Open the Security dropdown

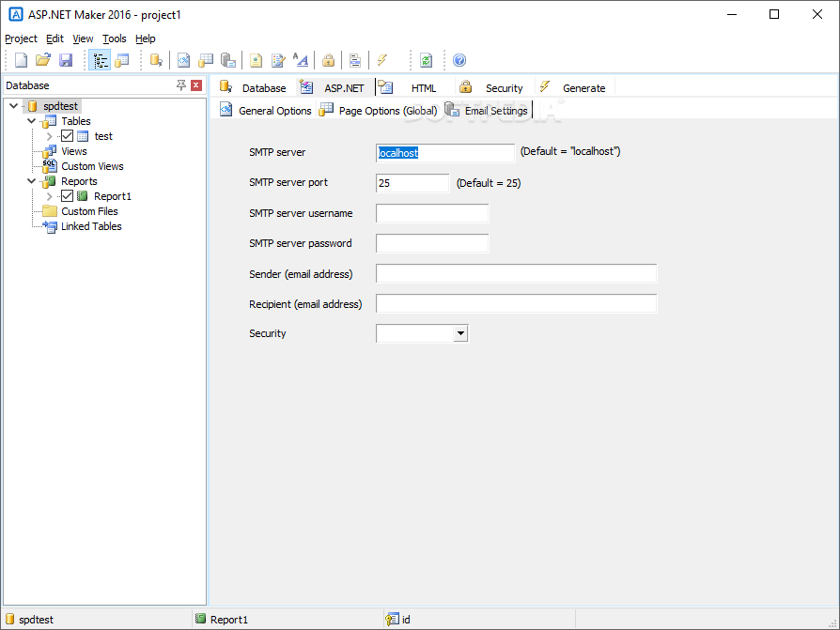460,333
